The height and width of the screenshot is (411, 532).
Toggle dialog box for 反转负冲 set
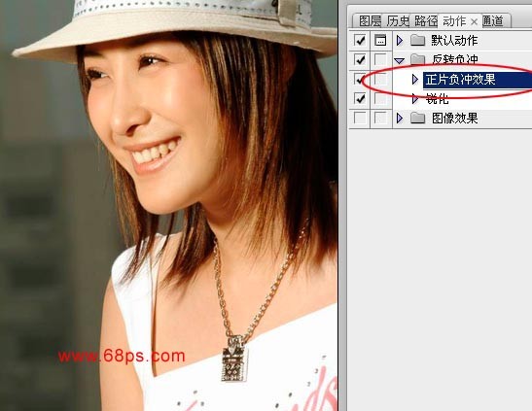tap(380, 59)
